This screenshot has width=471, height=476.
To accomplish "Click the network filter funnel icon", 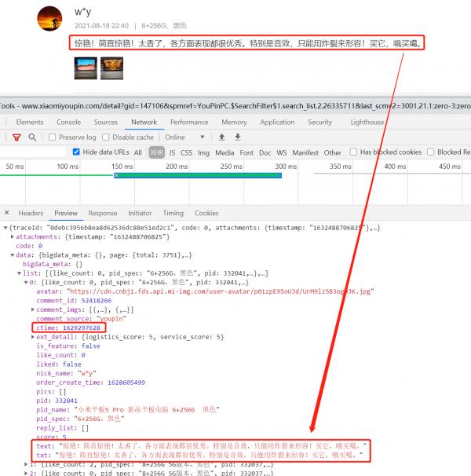I will pos(16,137).
